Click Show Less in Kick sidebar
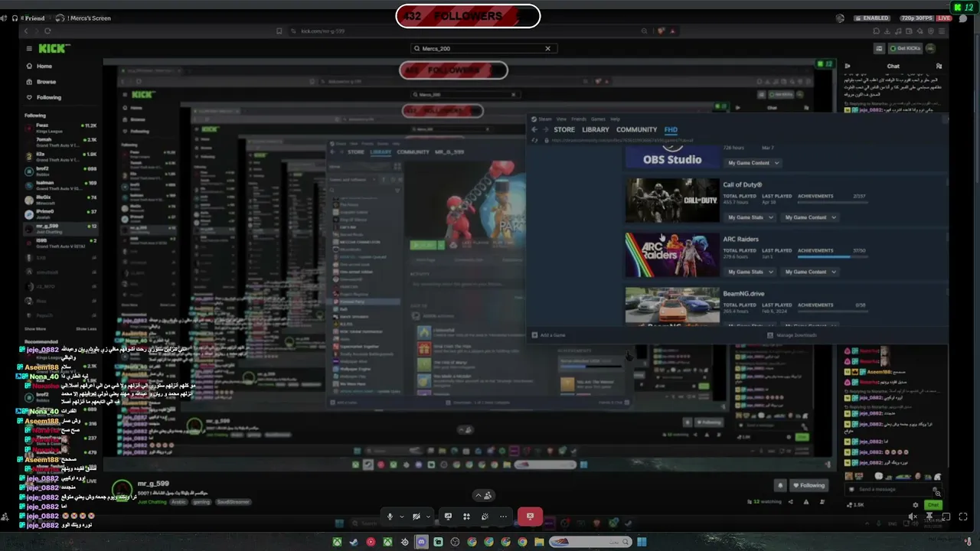980x551 pixels. [x=86, y=329]
